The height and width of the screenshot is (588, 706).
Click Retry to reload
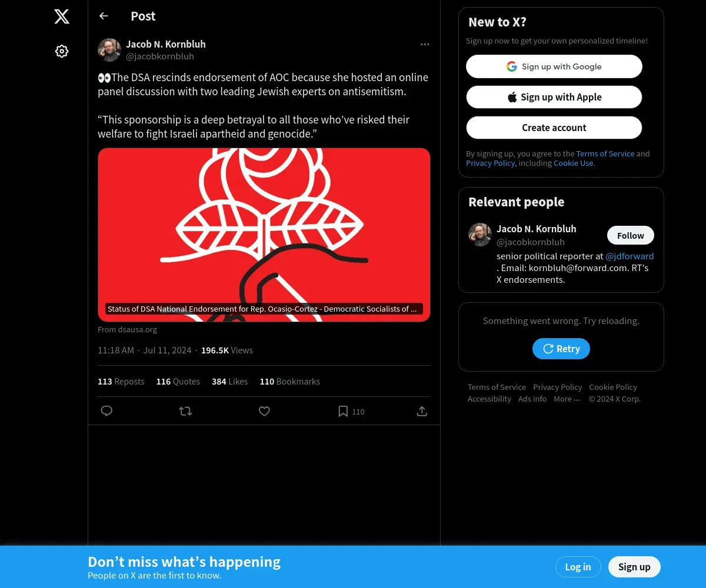click(x=561, y=349)
